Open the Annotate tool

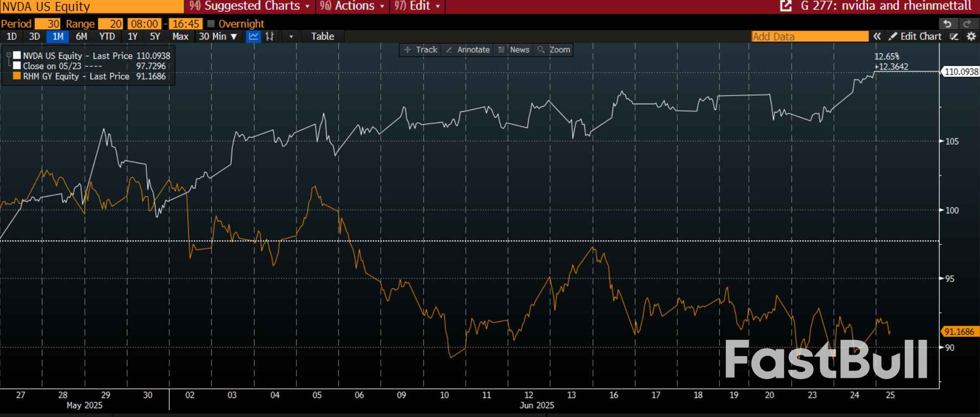[468, 50]
